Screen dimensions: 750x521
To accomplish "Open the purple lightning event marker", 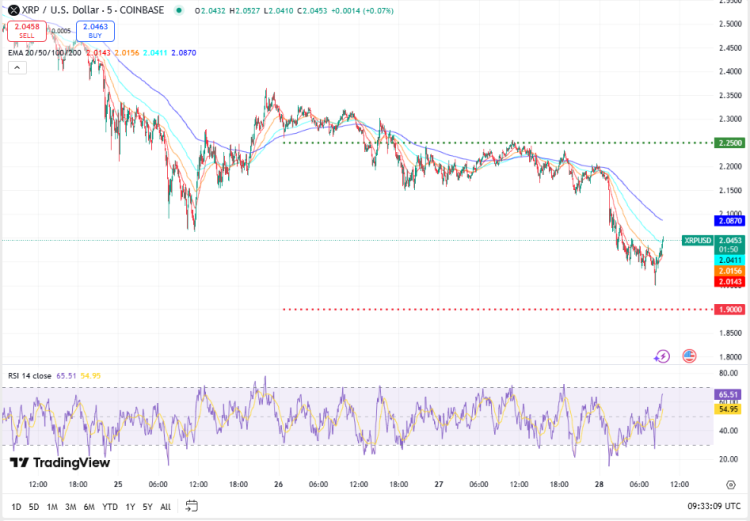I will (x=662, y=356).
